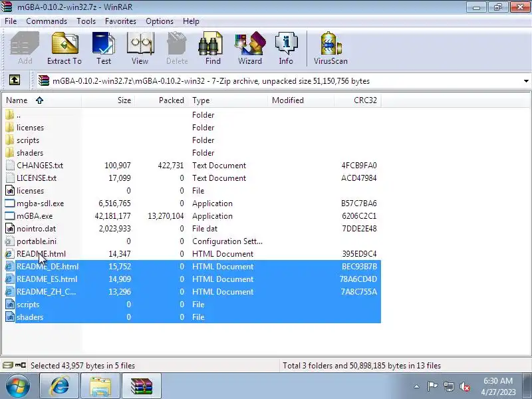Image resolution: width=532 pixels, height=399 pixels.
Task: Select the README_DE.html row
Action: tap(193, 267)
